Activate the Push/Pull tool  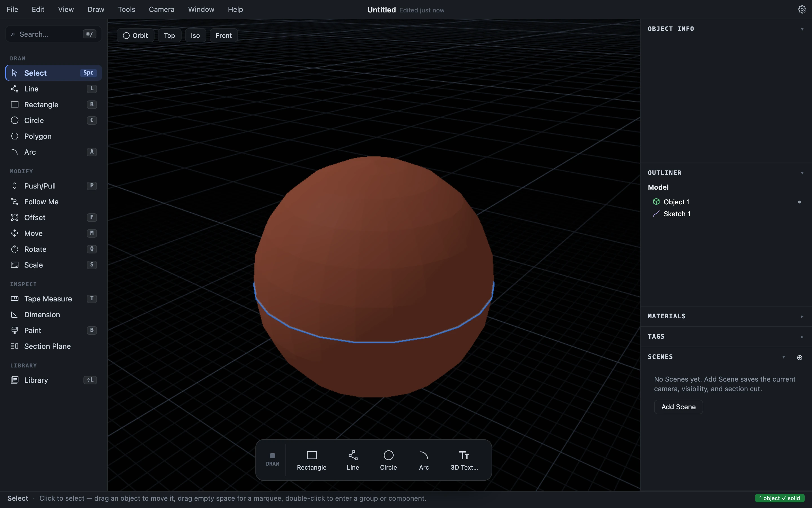click(54, 186)
